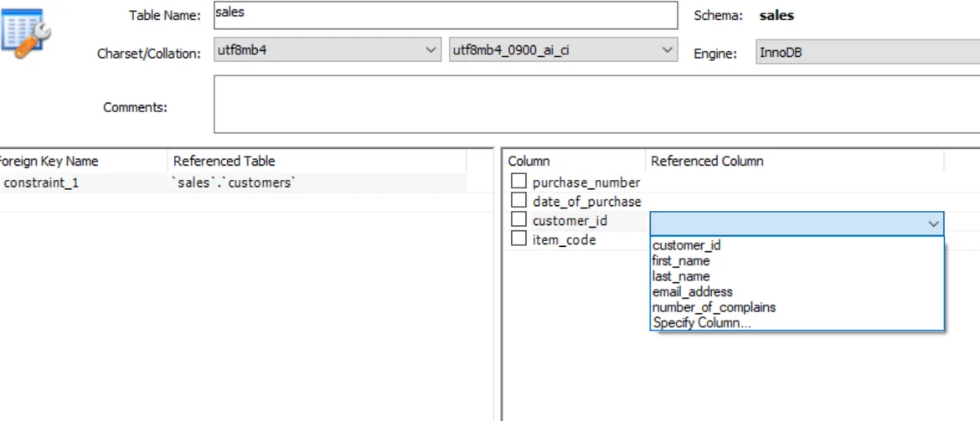Open the InnoDB engine dropdown
Image resolution: width=980 pixels, height=421 pixels.
(x=868, y=52)
